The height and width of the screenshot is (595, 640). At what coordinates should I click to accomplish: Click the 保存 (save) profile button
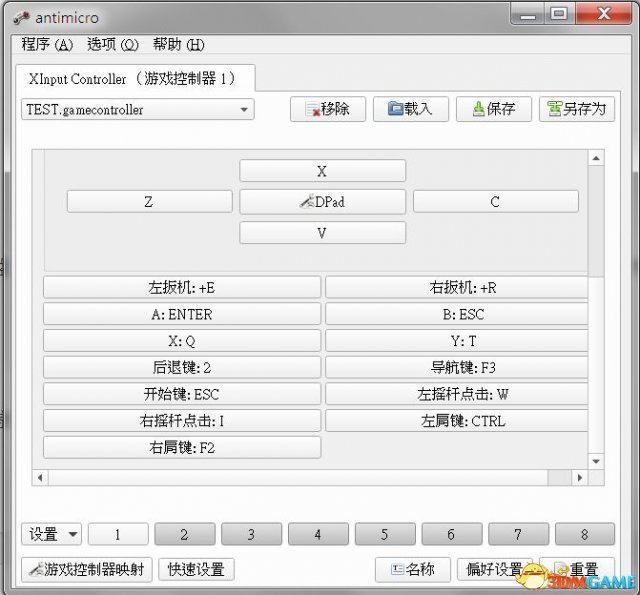493,109
